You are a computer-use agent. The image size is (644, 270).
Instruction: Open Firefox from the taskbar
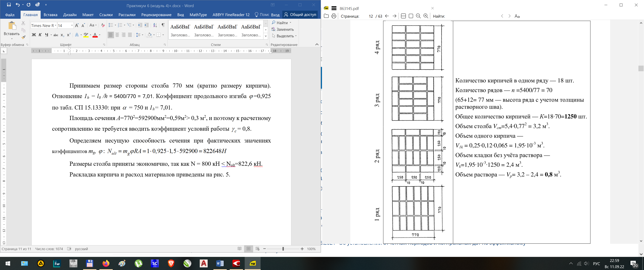click(x=106, y=263)
